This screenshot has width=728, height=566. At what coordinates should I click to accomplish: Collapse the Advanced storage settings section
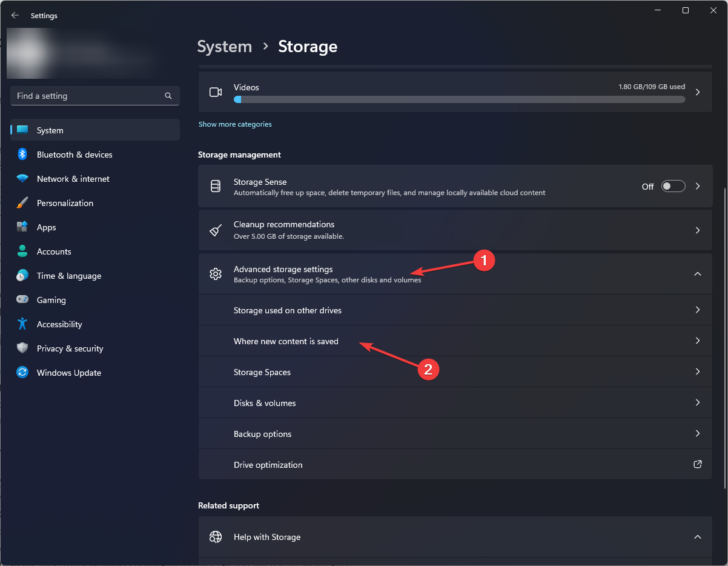(x=697, y=274)
